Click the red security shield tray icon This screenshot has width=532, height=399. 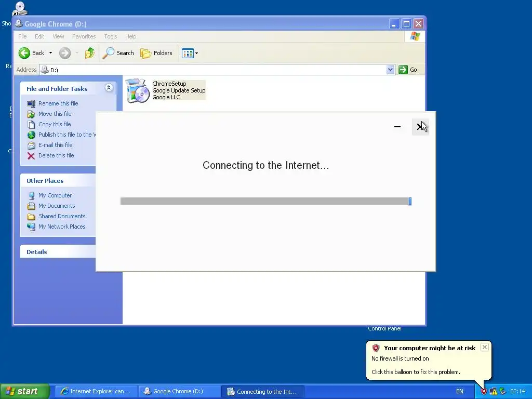[x=484, y=392]
